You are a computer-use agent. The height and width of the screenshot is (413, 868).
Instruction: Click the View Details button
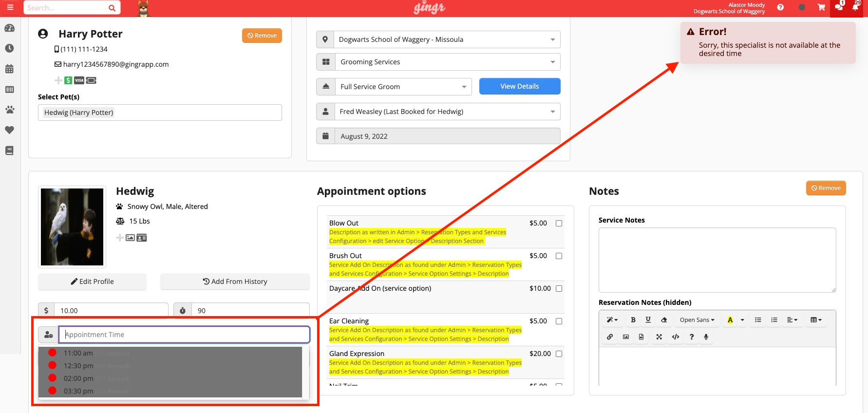(x=520, y=86)
